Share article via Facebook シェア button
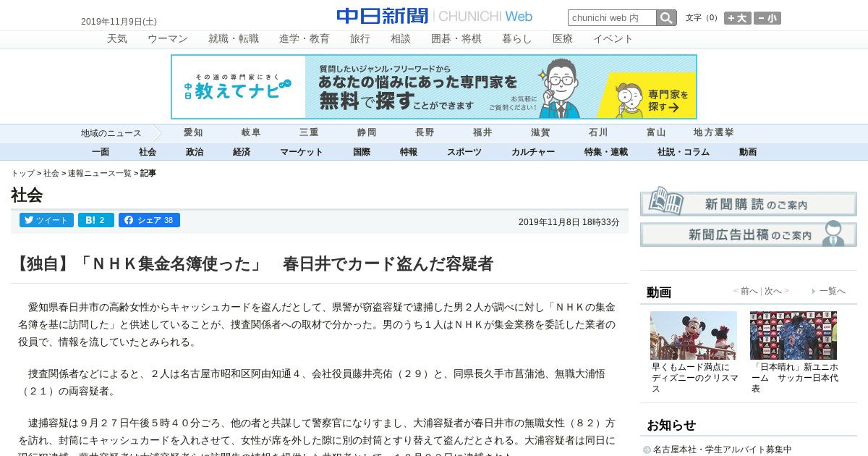The height and width of the screenshot is (456, 868). (149, 220)
